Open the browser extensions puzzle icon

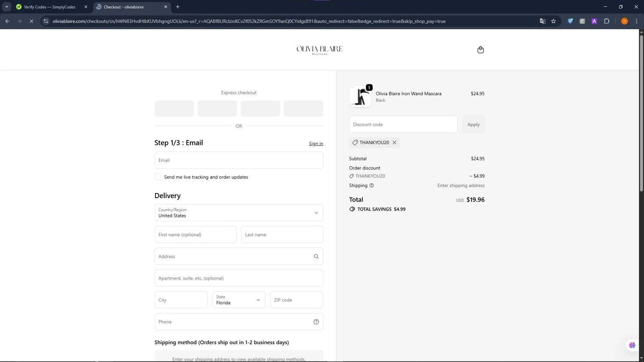[607, 21]
